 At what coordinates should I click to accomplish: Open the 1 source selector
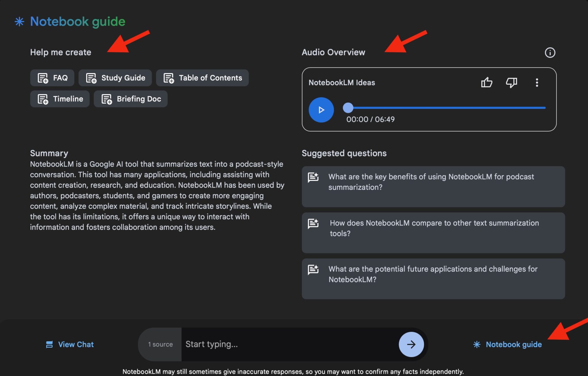coord(160,344)
